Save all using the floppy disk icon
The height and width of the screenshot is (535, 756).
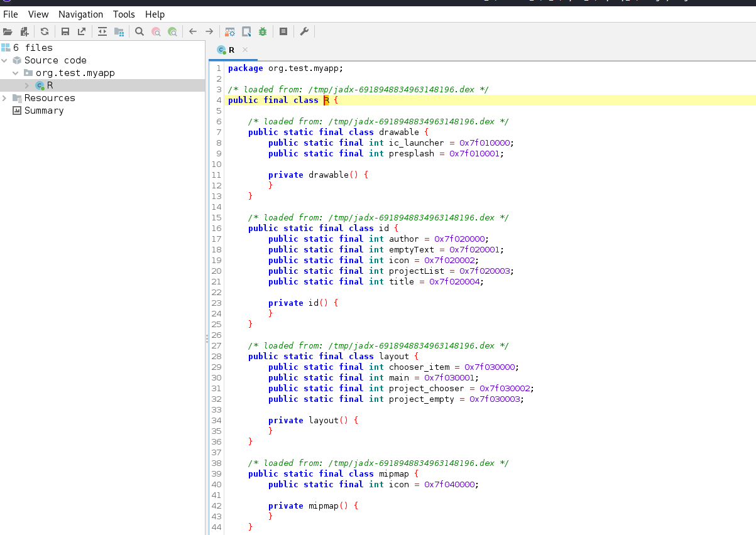point(65,31)
